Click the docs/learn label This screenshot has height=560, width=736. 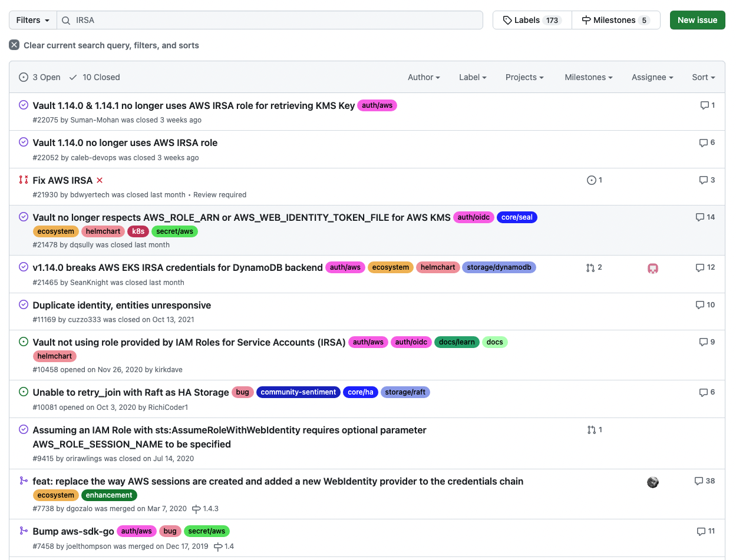[457, 342]
